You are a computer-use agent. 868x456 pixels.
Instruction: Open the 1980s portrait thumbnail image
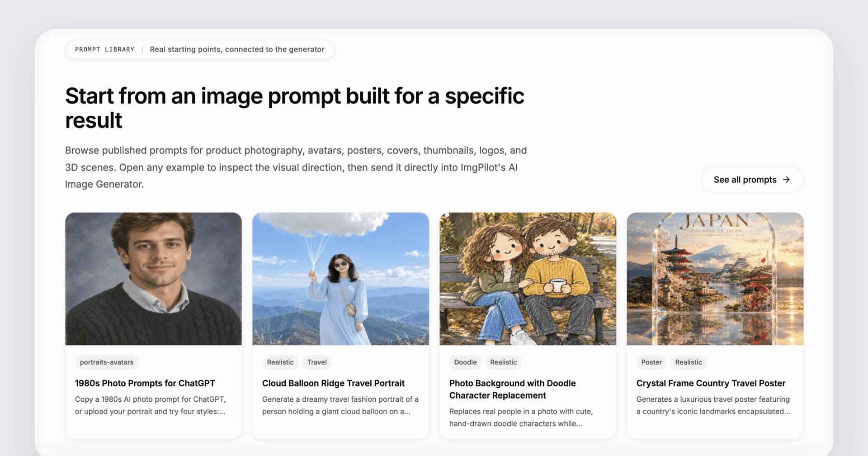[154, 279]
